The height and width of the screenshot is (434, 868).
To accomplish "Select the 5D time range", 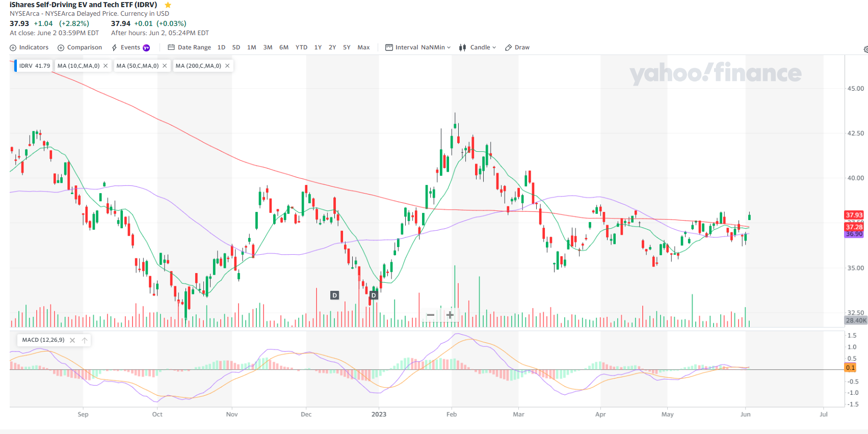I will click(236, 47).
